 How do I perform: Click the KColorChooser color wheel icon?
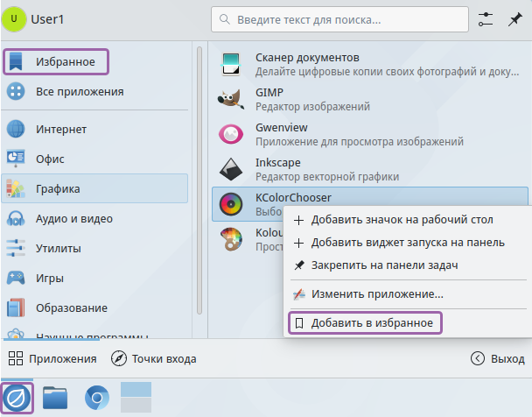pyautogui.click(x=231, y=204)
